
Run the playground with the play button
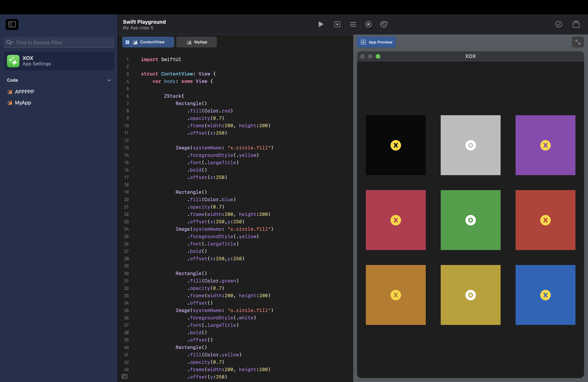point(321,24)
